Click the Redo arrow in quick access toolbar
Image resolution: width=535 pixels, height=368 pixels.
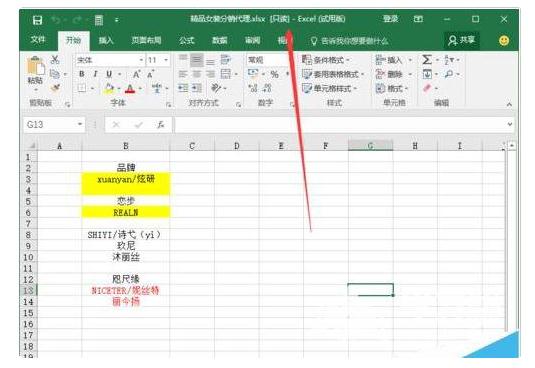tap(76, 20)
